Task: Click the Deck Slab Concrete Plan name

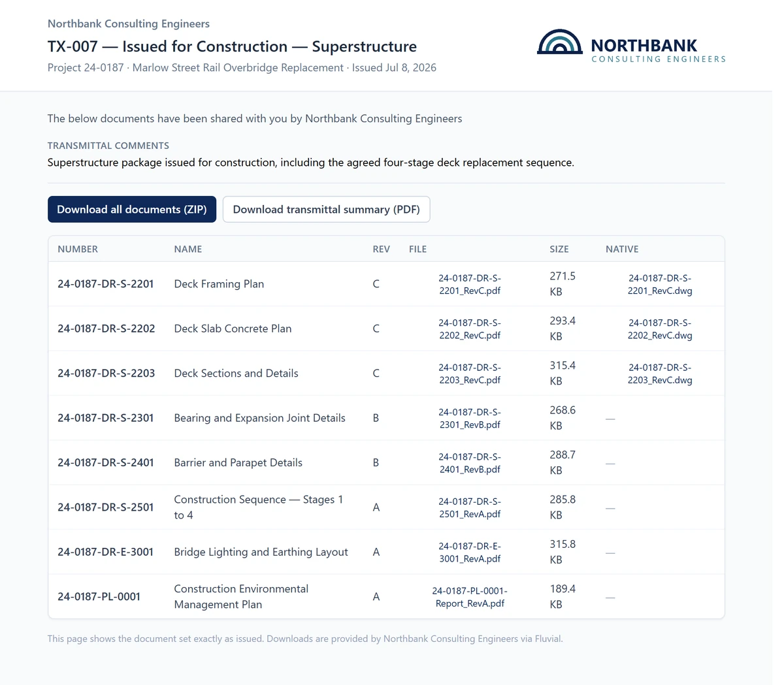Action: (233, 328)
